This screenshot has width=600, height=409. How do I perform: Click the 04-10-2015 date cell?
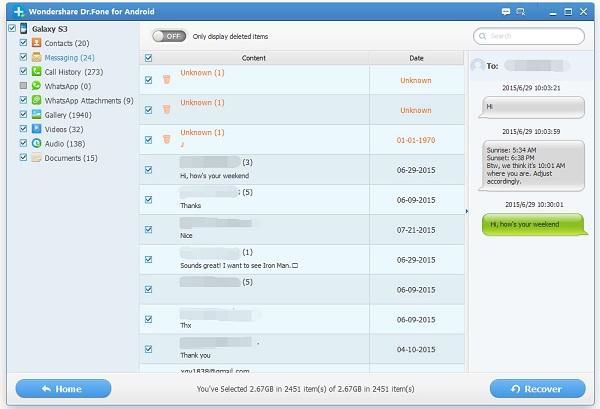pyautogui.click(x=416, y=349)
